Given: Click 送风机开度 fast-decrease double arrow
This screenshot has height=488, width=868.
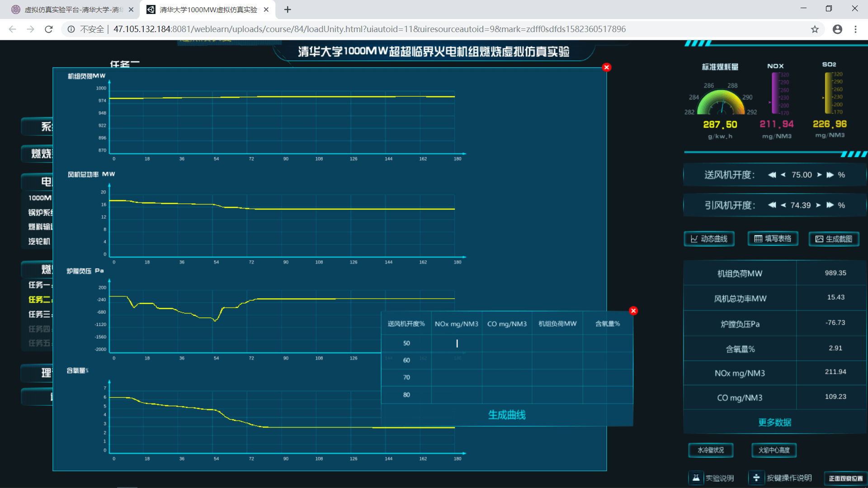Looking at the screenshot, I should pyautogui.click(x=772, y=175).
